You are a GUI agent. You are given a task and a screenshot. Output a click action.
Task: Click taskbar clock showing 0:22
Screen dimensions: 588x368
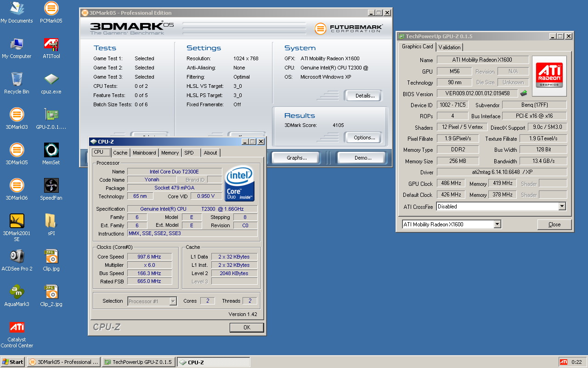(x=577, y=362)
